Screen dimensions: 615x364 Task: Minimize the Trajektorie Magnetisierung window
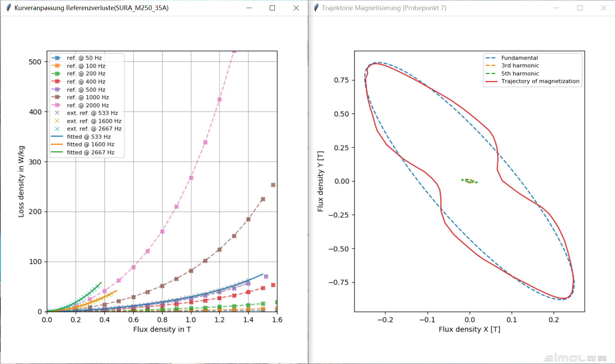coord(556,8)
